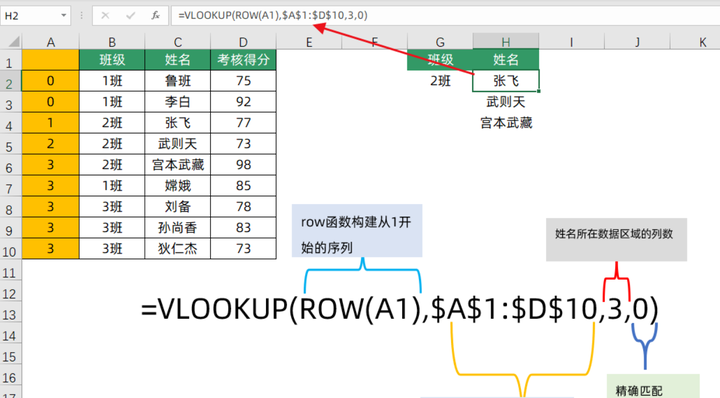This screenshot has width=720, height=398.
Task: Click the 精确匹配 green text box
Action: (653, 386)
